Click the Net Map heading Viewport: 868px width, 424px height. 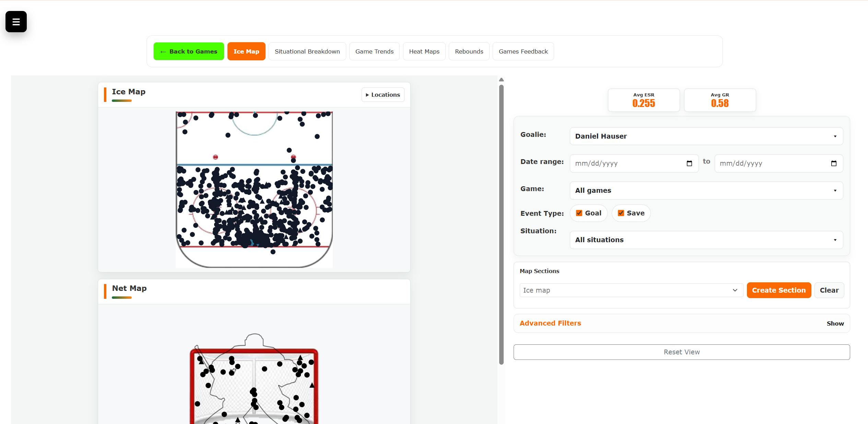pos(129,288)
